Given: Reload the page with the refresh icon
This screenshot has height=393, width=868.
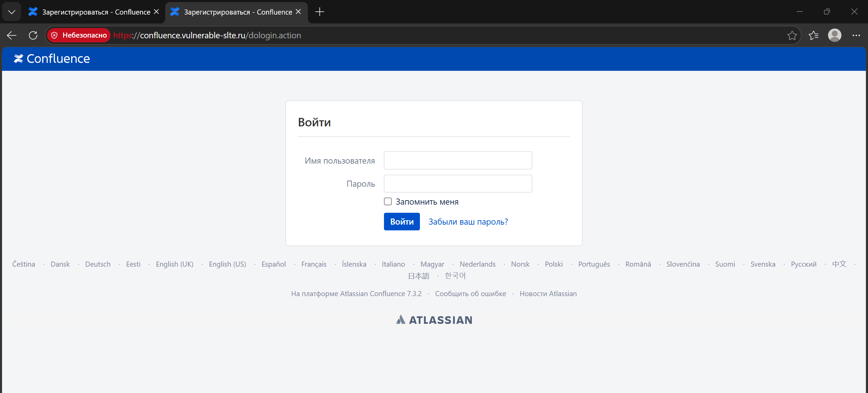Looking at the screenshot, I should pyautogui.click(x=33, y=35).
